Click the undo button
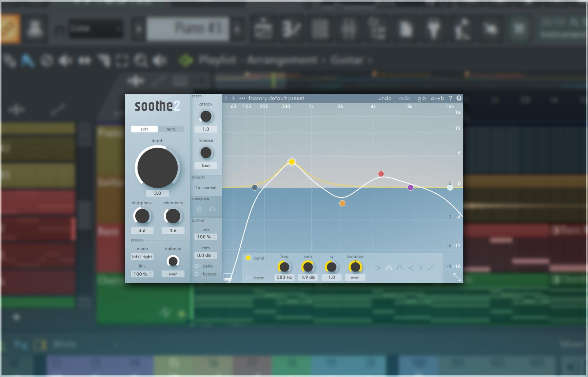 (385, 98)
